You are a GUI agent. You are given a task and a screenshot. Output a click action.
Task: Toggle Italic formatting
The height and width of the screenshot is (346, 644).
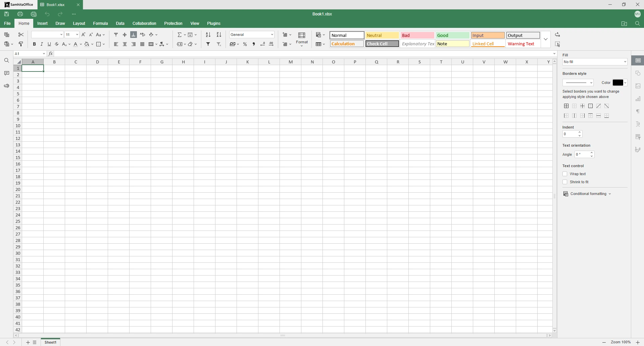point(42,44)
